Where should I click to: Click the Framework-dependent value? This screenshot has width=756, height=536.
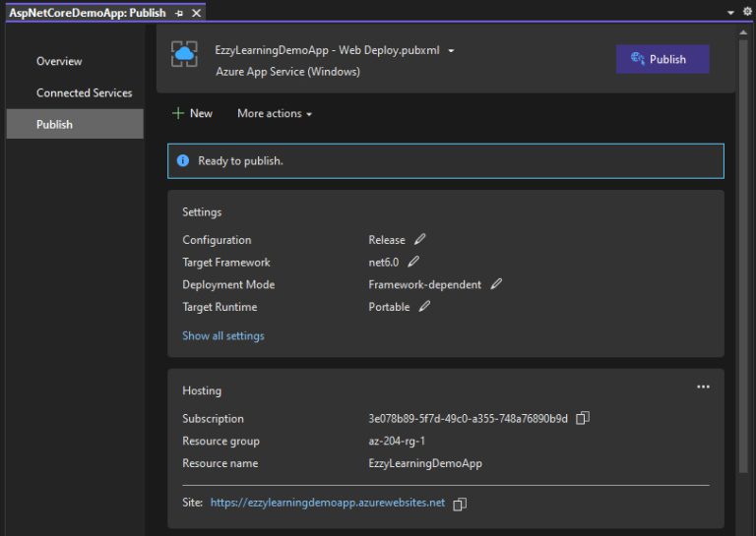pos(425,284)
